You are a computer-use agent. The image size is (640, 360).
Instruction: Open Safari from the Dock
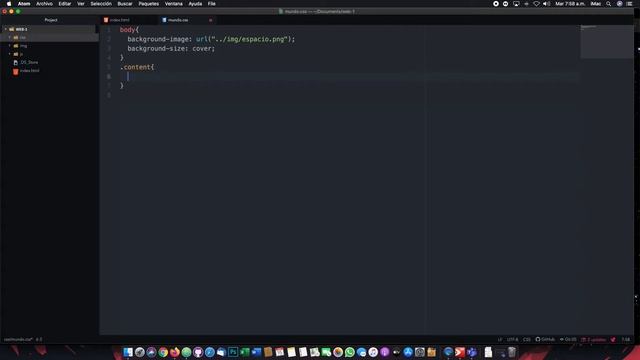tap(209, 352)
